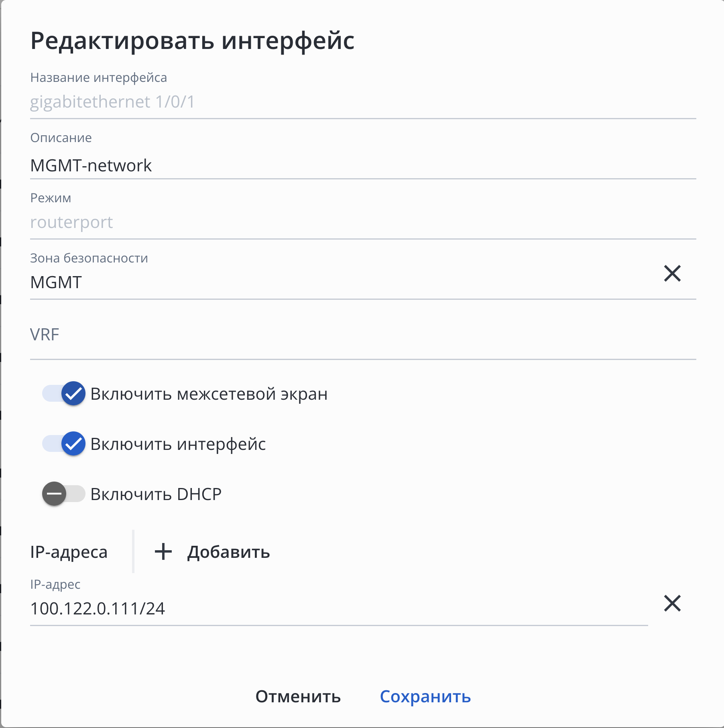Focus the Описание field containing MGMT-network
This screenshot has width=724, height=728.
pyautogui.click(x=361, y=166)
